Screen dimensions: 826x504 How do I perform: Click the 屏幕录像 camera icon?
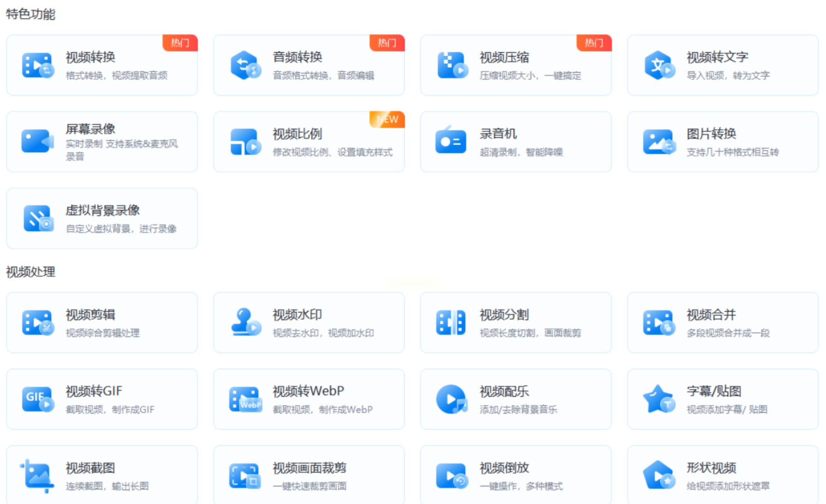pos(37,141)
